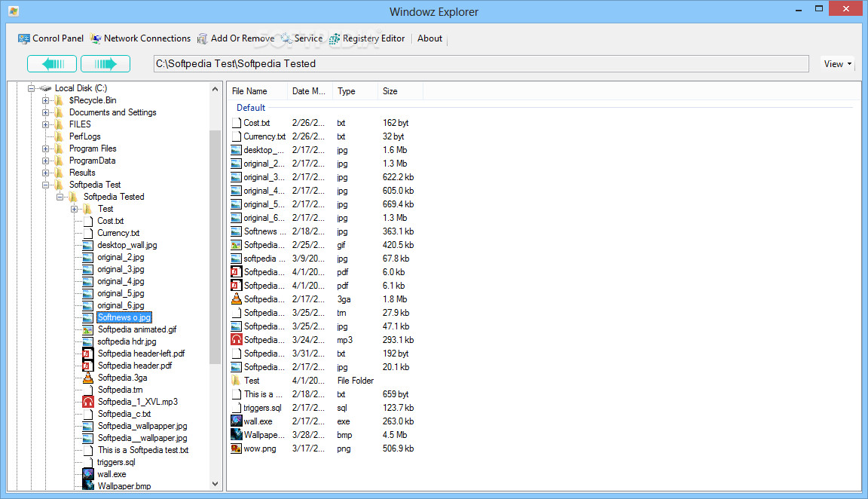868x499 pixels.
Task: Sort by the File Name column header
Action: [x=257, y=91]
